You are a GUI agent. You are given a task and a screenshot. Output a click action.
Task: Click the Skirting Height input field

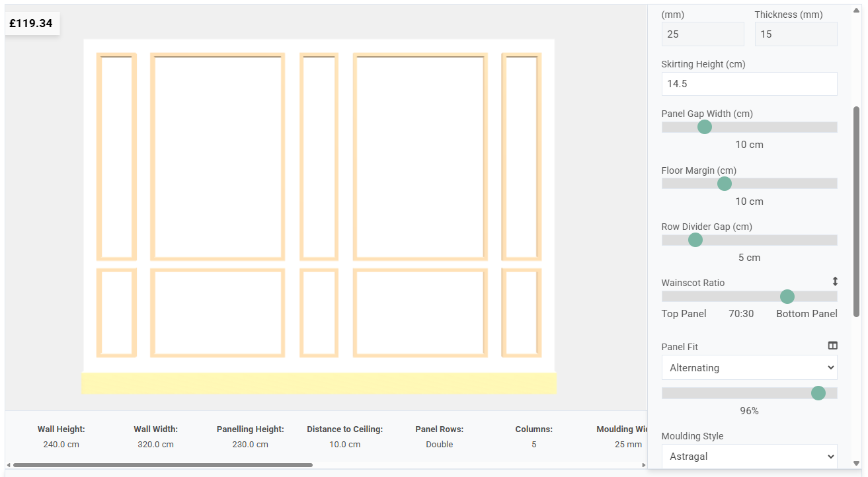pos(749,84)
